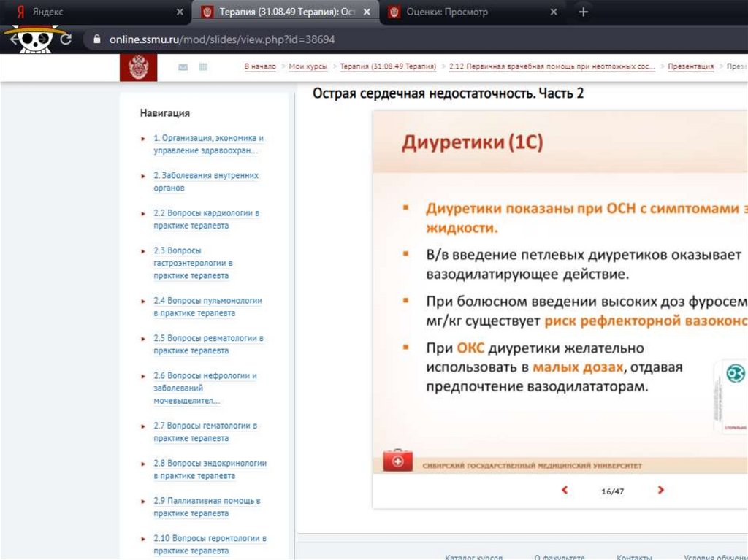Expand arrow beside 2.7 Вопросы гематологии
The image size is (748, 560).
click(143, 426)
